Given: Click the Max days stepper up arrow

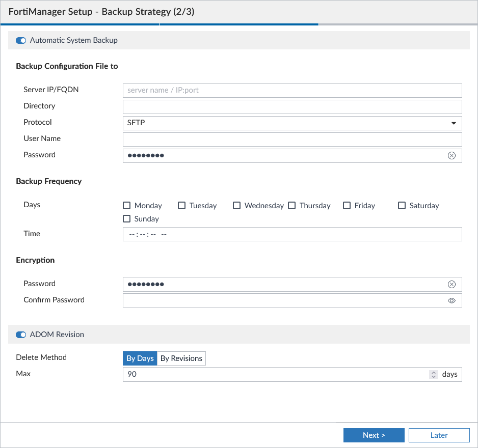Looking at the screenshot, I should 434,372.
